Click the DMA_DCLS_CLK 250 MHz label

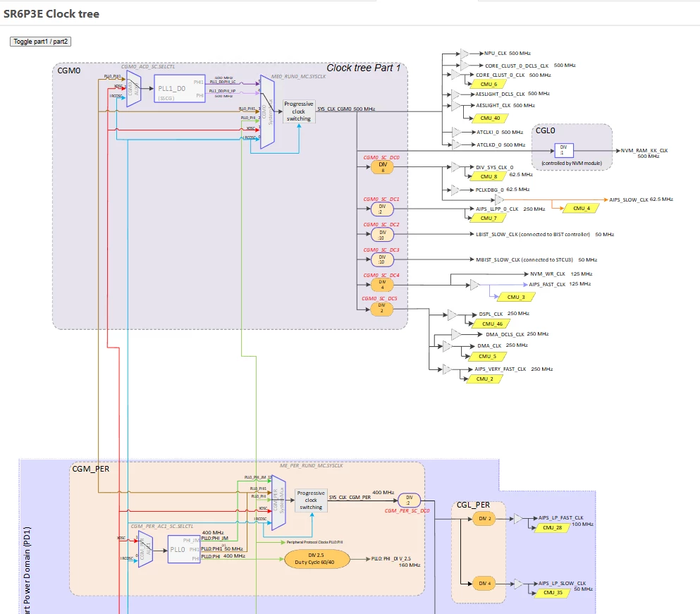point(517,334)
